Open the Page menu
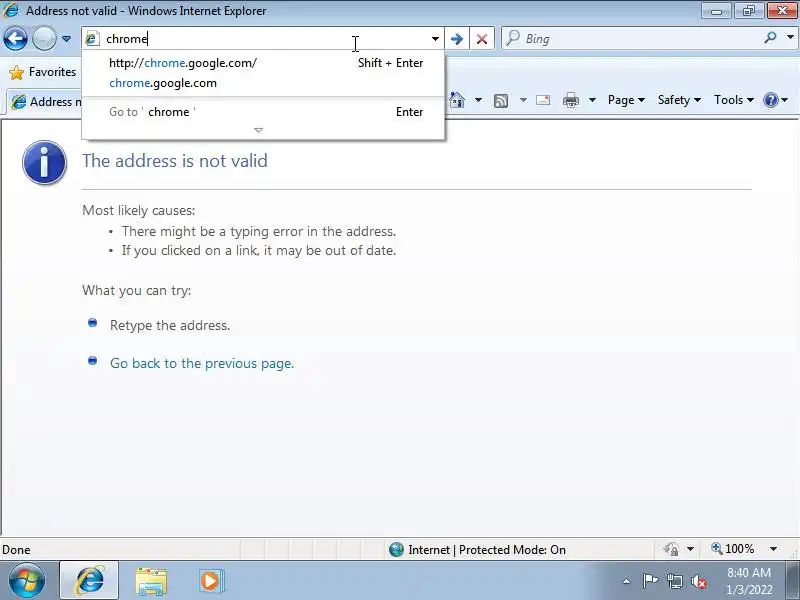The width and height of the screenshot is (800, 600). [626, 100]
